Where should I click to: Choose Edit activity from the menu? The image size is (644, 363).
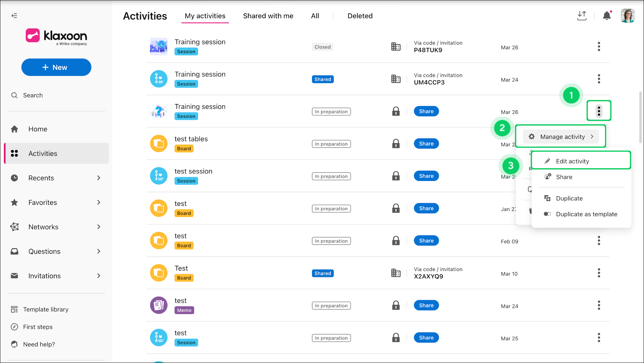coord(581,161)
